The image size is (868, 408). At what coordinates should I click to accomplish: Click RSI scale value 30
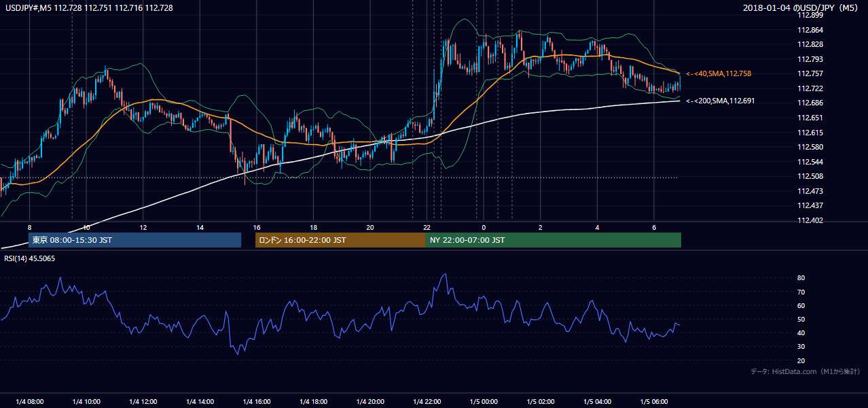pos(801,347)
